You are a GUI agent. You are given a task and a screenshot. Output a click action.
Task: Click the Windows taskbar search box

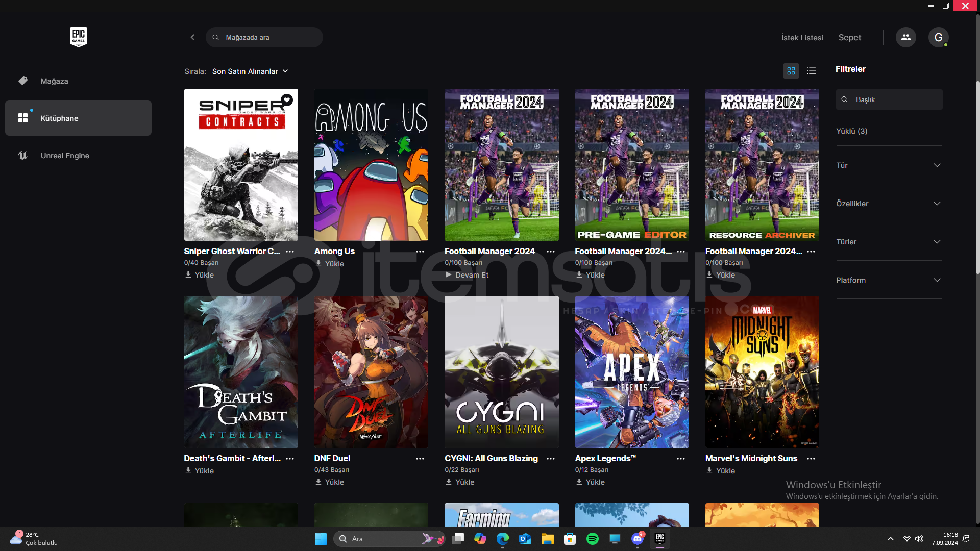[x=389, y=539]
